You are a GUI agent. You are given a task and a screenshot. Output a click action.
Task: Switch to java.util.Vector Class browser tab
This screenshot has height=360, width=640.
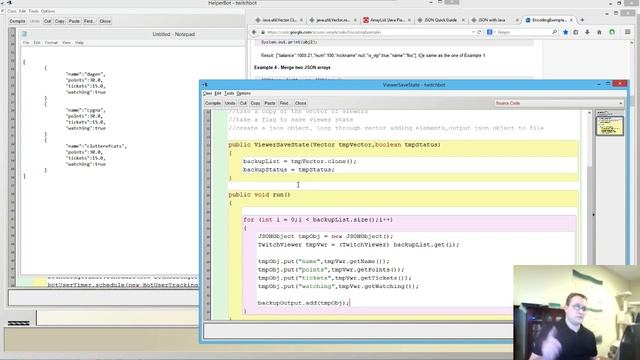pos(279,20)
